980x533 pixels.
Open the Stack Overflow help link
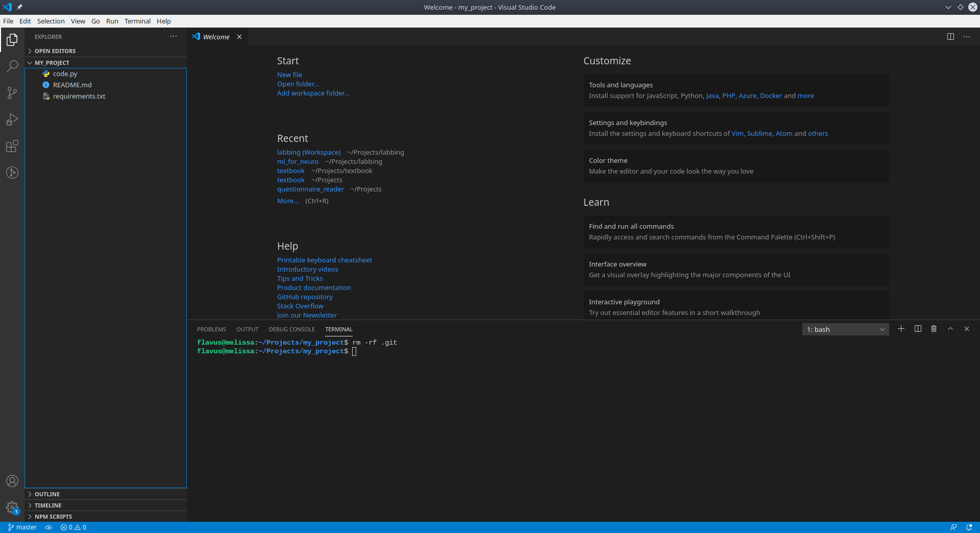coord(300,306)
